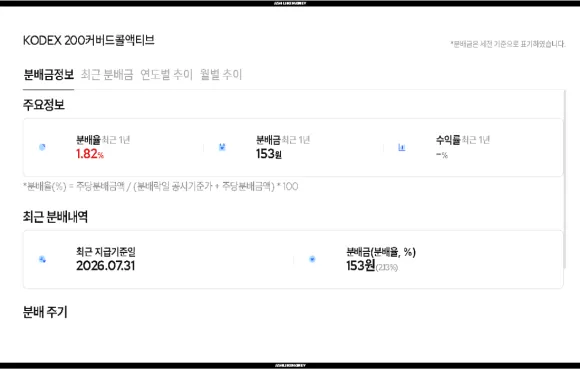Click the money icon beside 분배금 최근 1년
Image resolution: width=580 pixels, height=369 pixels.
tap(222, 147)
